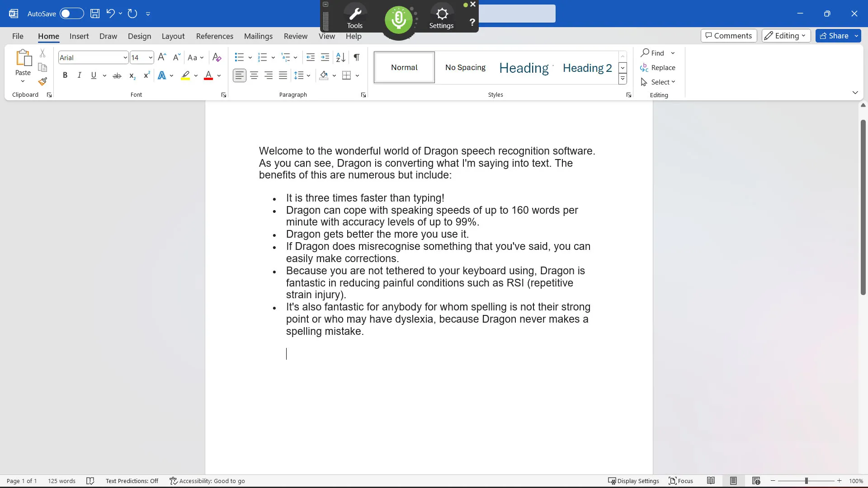Screen dimensions: 868x488
Task: Apply subscript formatting
Action: tap(132, 75)
